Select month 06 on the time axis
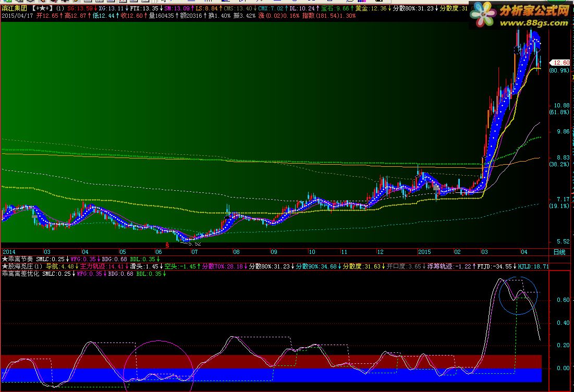The image size is (574, 392). pyautogui.click(x=158, y=252)
